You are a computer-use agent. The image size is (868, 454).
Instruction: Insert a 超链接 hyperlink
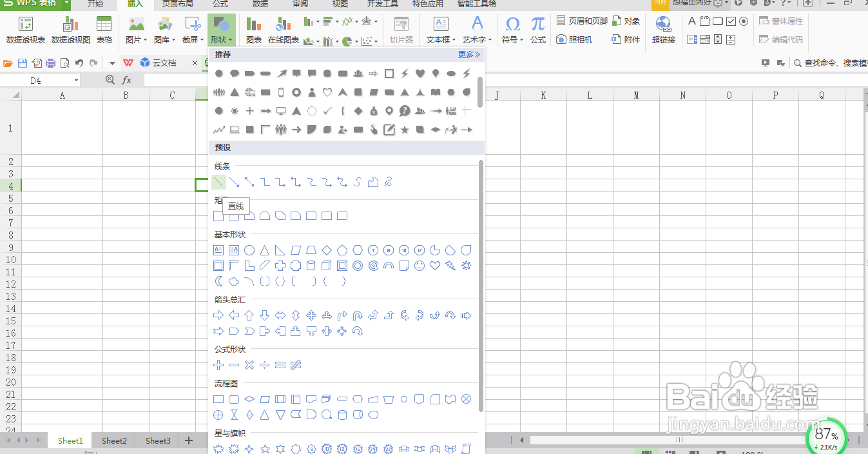point(663,30)
